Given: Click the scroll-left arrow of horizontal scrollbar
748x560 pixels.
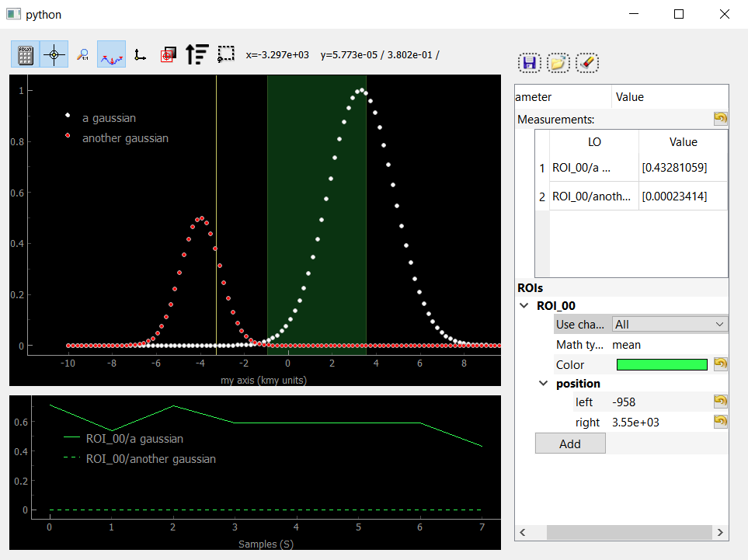Looking at the screenshot, I should (x=523, y=532).
